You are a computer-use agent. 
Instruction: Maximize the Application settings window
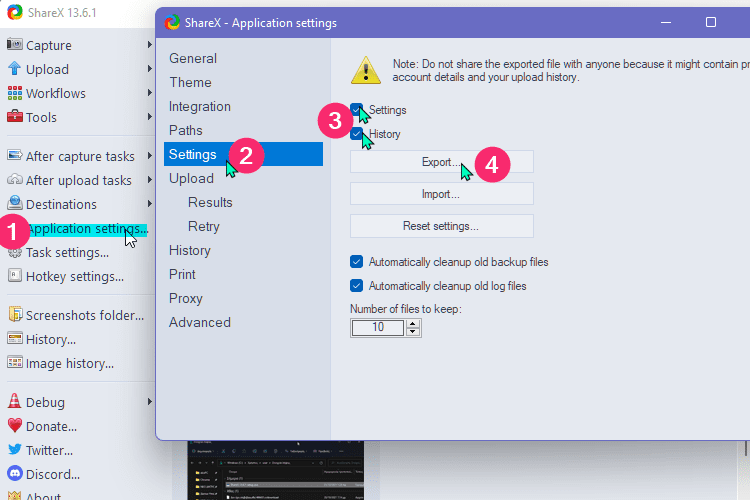coord(711,22)
